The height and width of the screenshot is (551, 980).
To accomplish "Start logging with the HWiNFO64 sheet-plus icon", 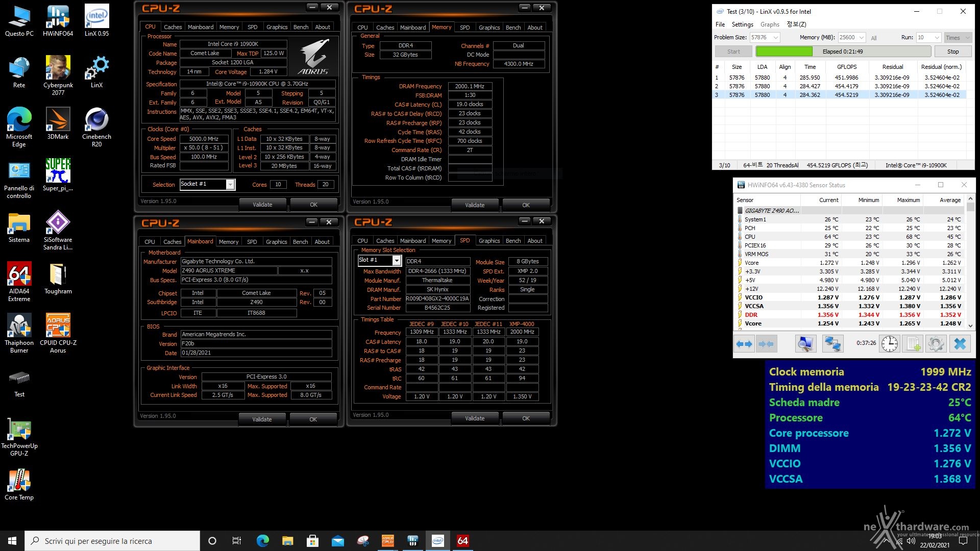I will [x=913, y=344].
